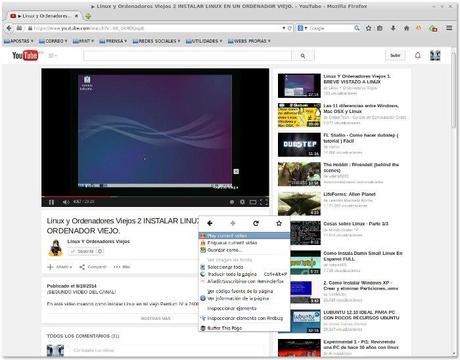The image size is (460, 360).
Task: Open the bookmarks list icon in the toolbar
Action: pyautogui.click(x=380, y=28)
